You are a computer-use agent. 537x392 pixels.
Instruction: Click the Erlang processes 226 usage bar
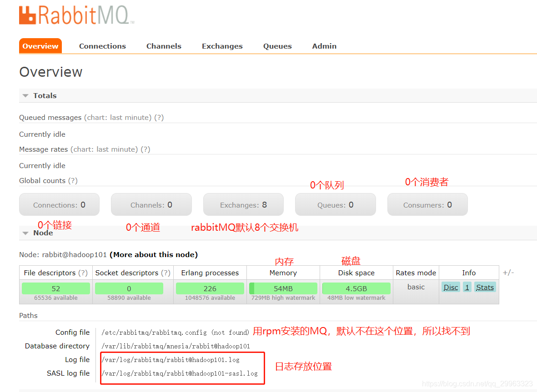[x=210, y=288]
